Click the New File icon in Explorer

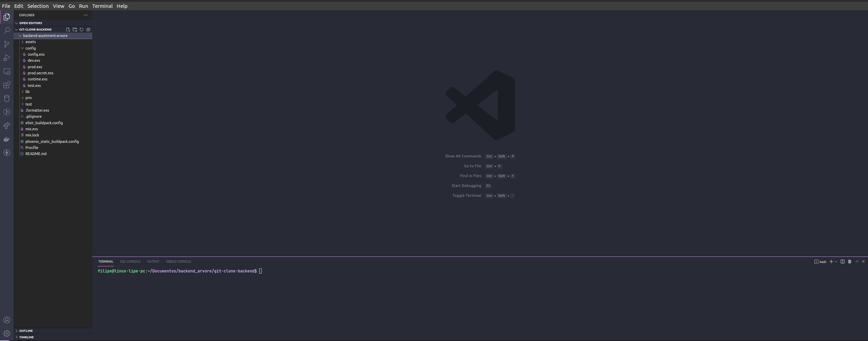(x=68, y=30)
